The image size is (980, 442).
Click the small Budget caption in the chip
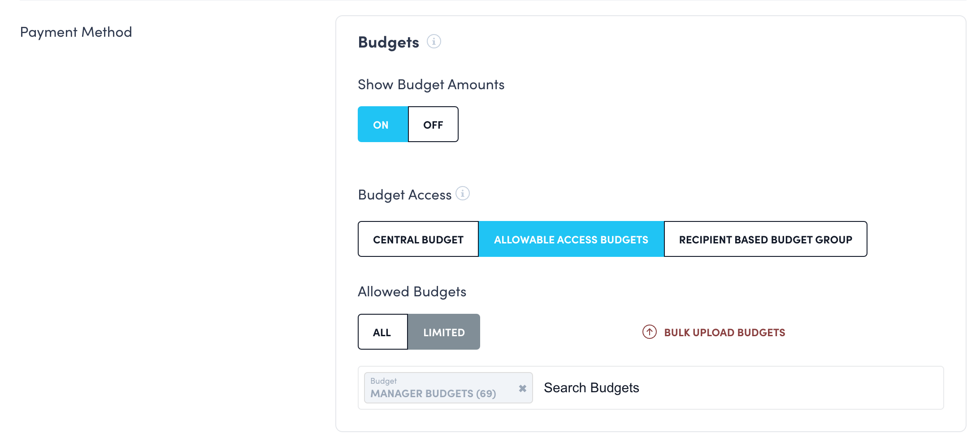pos(383,381)
